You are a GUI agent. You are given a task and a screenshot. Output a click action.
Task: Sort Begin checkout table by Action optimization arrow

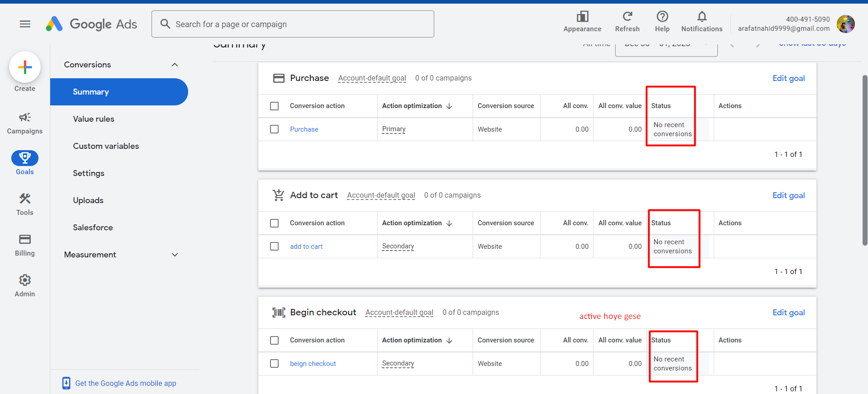point(449,341)
